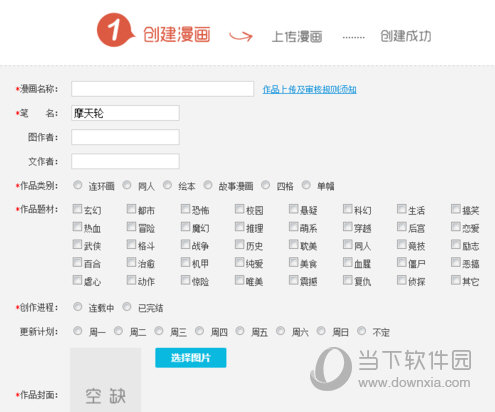Screen dimensions: 495x412
Task: Select the 连环画 category radio button
Action: [78, 185]
